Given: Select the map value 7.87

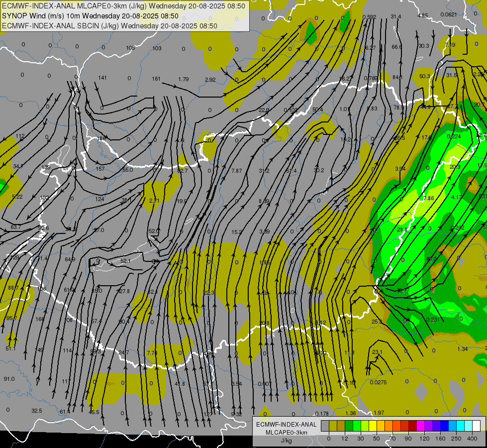Looking at the screenshot, I should [237, 171].
